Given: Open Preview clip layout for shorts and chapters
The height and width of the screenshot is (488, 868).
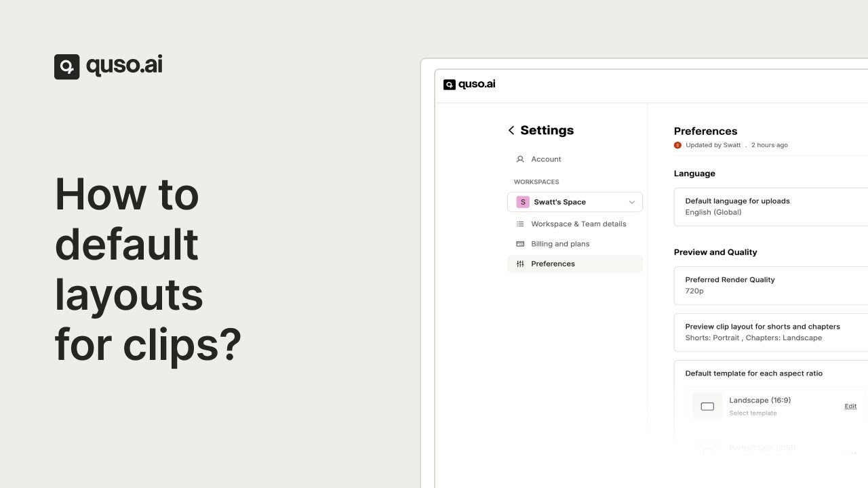Looking at the screenshot, I should click(771, 332).
